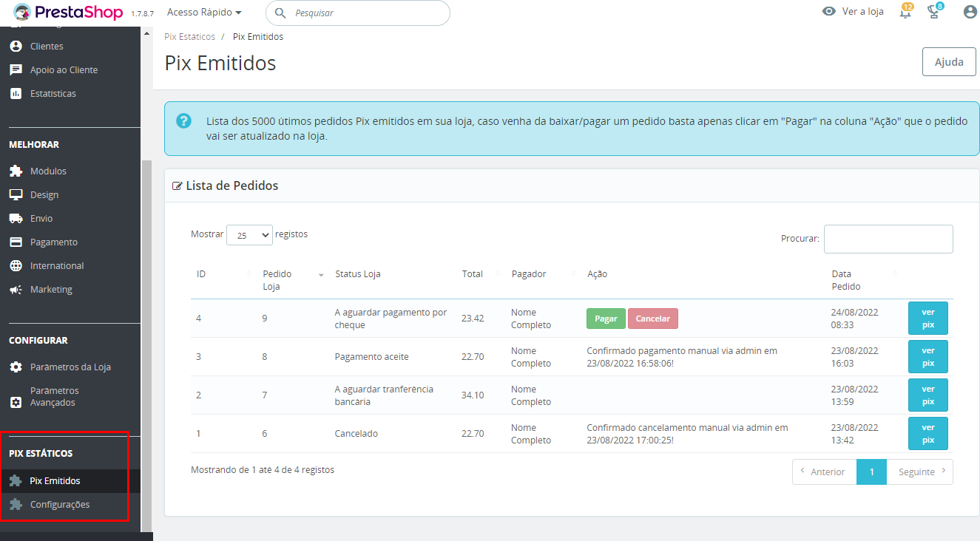Click A aguardar pagamento por cheque
This screenshot has width=980, height=541.
pos(391,319)
